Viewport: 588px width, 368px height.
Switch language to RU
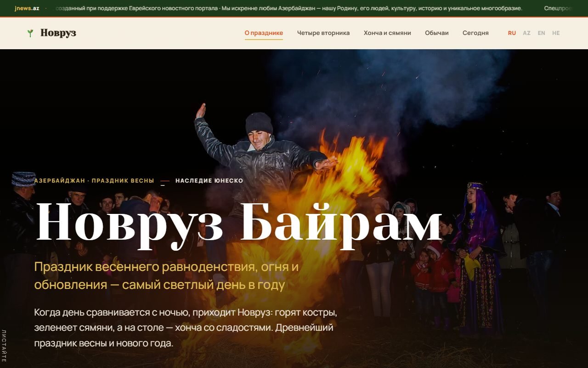click(x=512, y=33)
